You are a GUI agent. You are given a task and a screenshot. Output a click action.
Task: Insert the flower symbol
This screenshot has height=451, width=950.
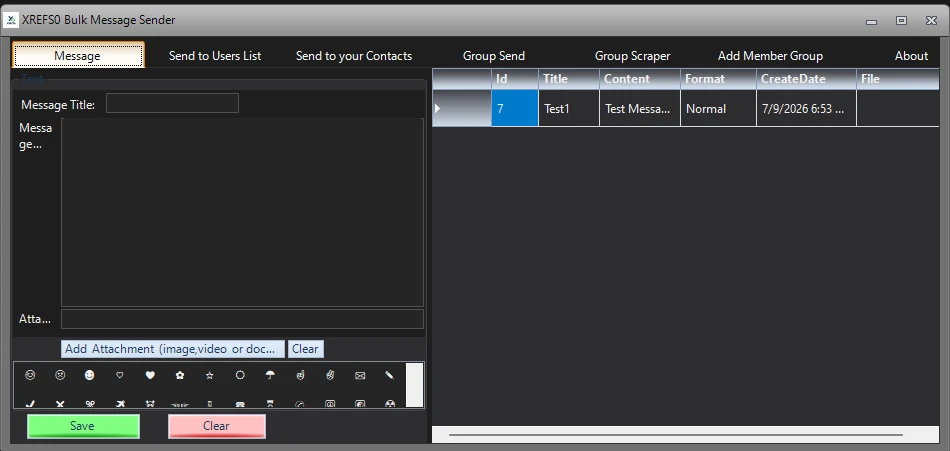(x=180, y=375)
